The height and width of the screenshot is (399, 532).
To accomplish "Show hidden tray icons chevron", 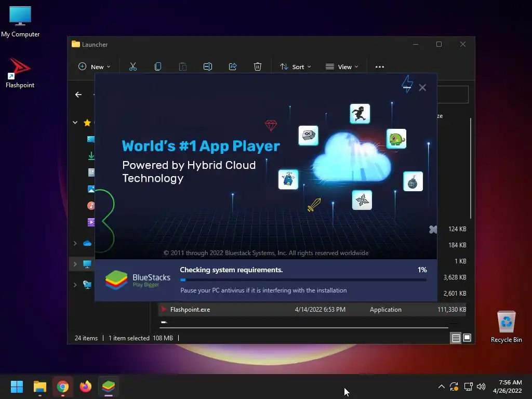I will pos(442,387).
